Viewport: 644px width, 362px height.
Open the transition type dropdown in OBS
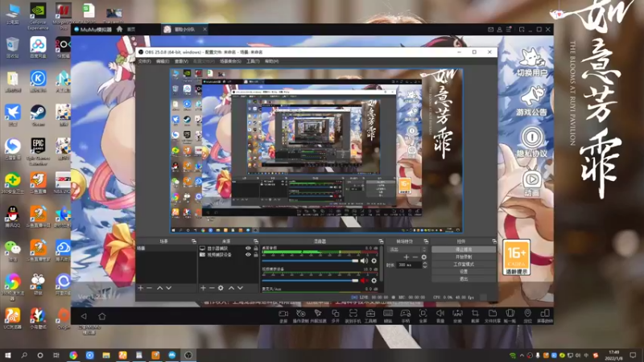click(408, 249)
